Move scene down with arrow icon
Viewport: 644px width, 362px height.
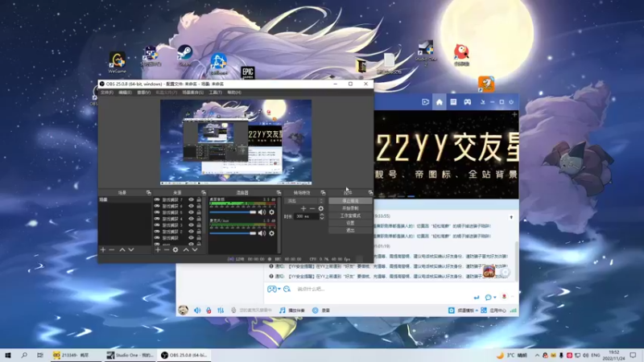pyautogui.click(x=131, y=249)
